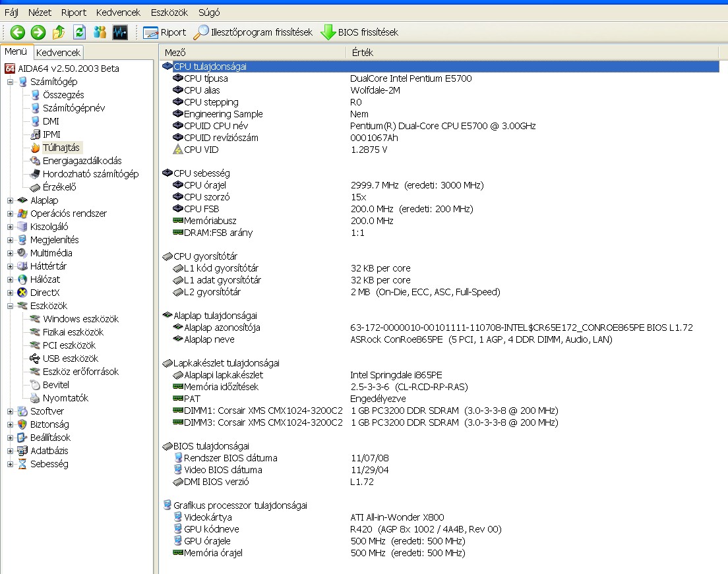Open the Súgó menu
Image resolution: width=728 pixels, height=574 pixels.
pyautogui.click(x=209, y=13)
